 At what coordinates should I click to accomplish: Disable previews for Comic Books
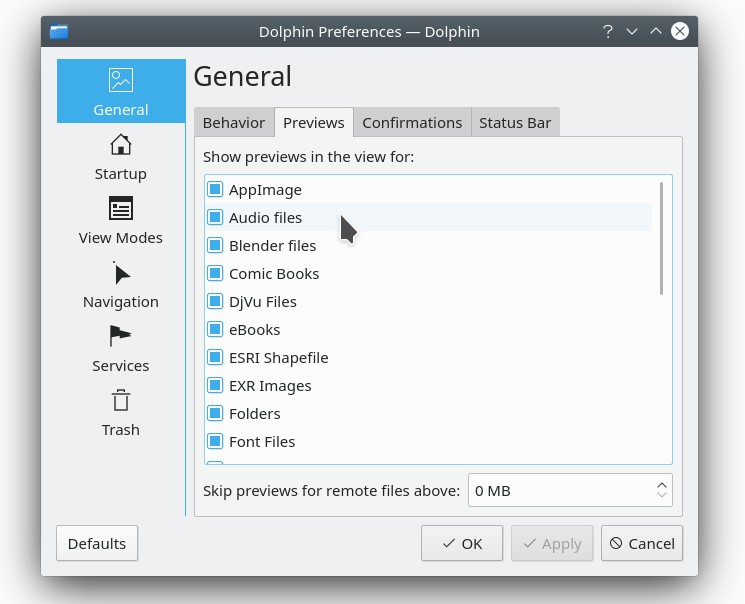click(x=215, y=273)
